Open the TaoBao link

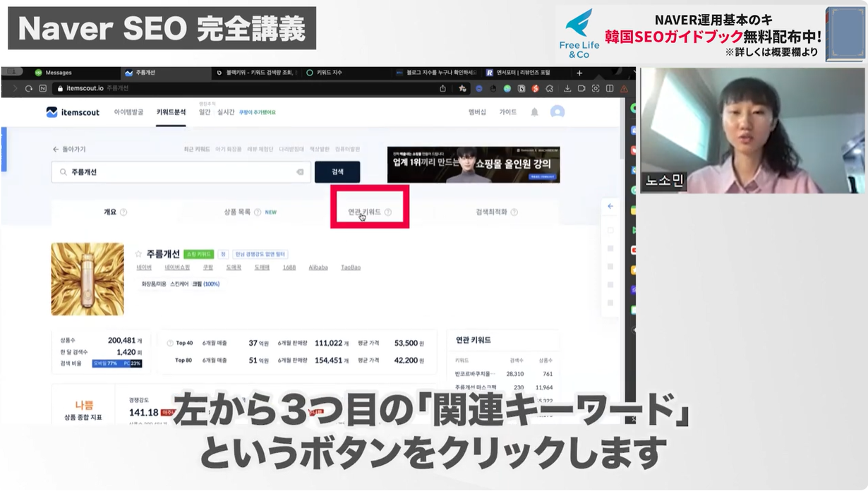pos(351,268)
